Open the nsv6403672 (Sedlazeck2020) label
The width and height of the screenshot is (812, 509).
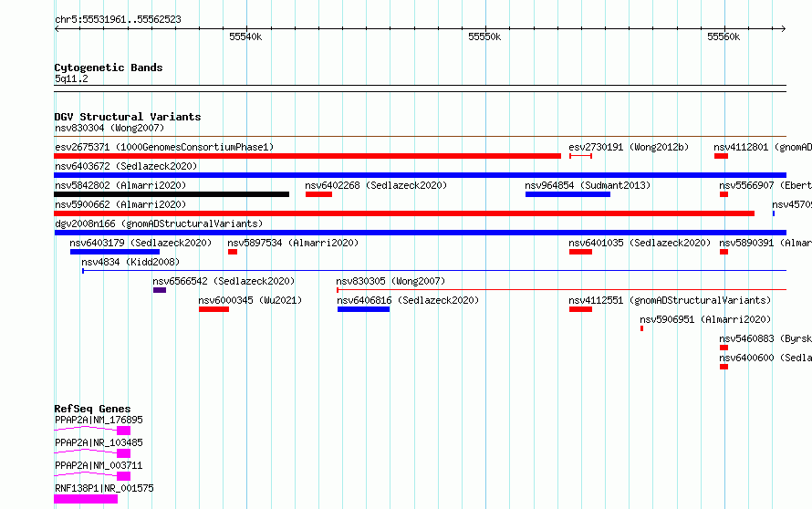point(126,166)
